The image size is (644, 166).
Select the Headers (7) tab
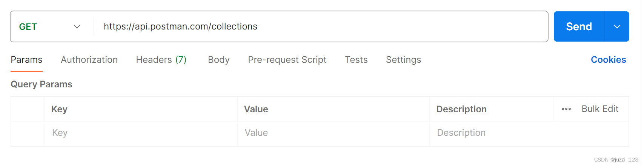click(x=161, y=60)
